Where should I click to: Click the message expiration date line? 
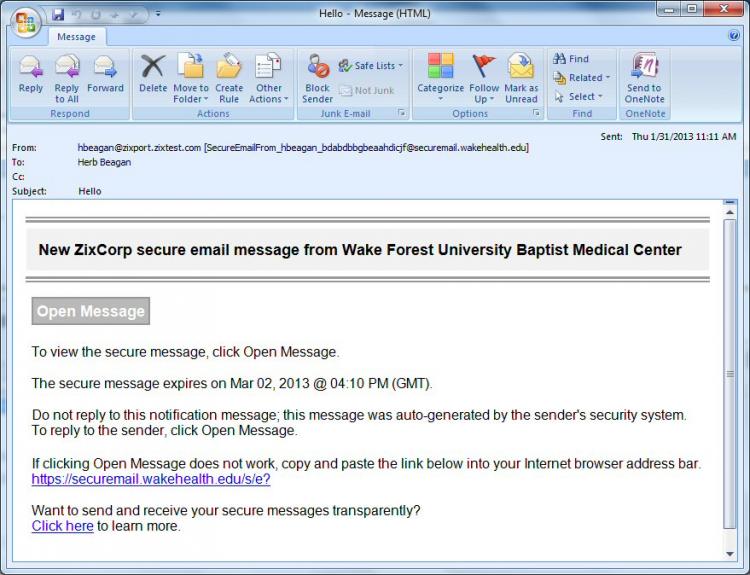232,384
